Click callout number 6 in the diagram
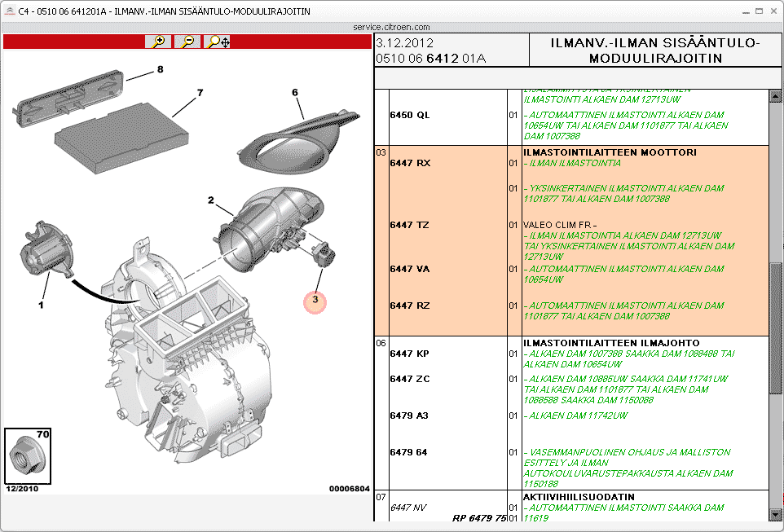The width and height of the screenshot is (784, 532). tap(295, 93)
